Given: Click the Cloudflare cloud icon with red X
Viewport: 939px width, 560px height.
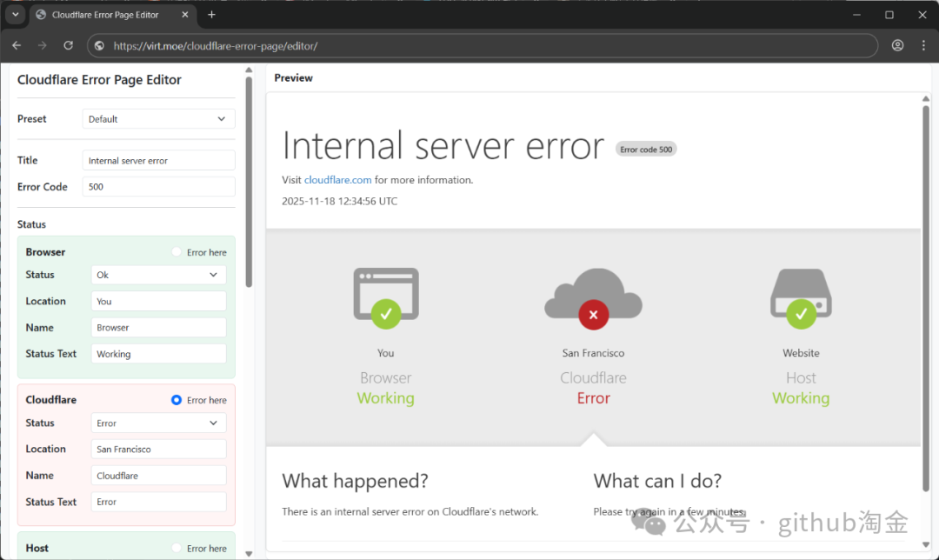Looking at the screenshot, I should [x=593, y=297].
